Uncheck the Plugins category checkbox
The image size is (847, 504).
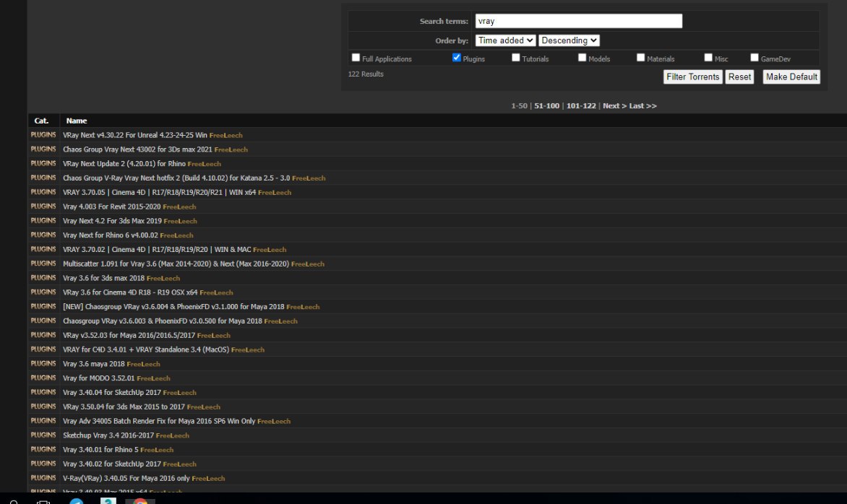(x=457, y=57)
